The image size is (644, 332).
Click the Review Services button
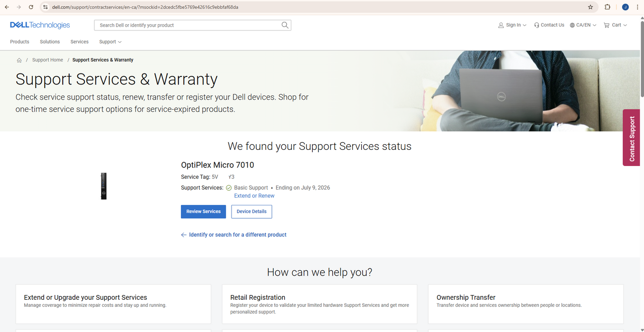203,212
